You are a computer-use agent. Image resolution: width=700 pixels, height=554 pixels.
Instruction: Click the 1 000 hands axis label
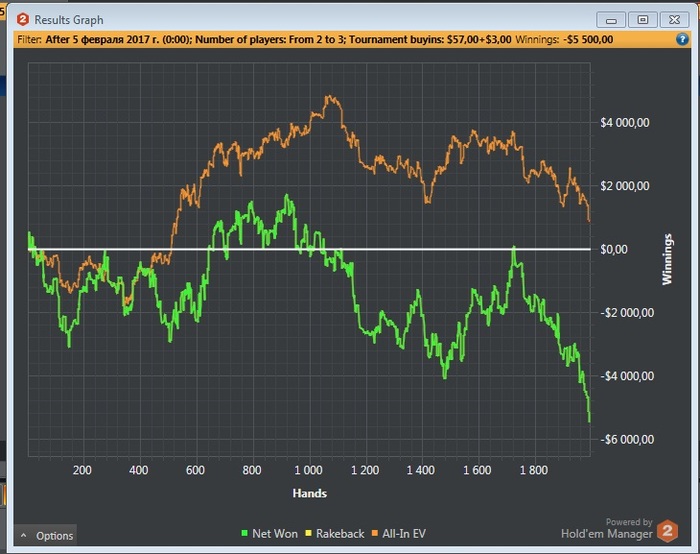pos(308,470)
